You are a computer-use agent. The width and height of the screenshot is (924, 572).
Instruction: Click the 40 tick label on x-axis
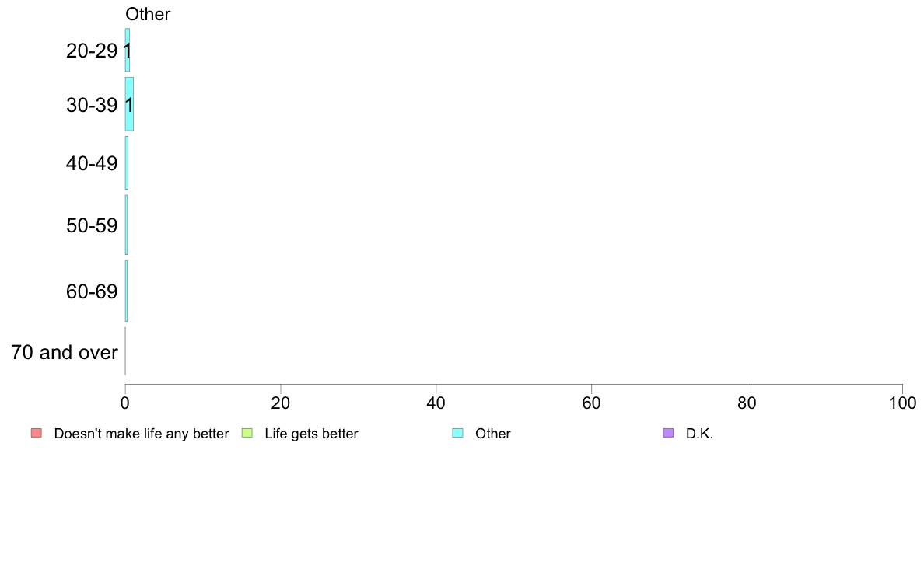[x=436, y=403]
